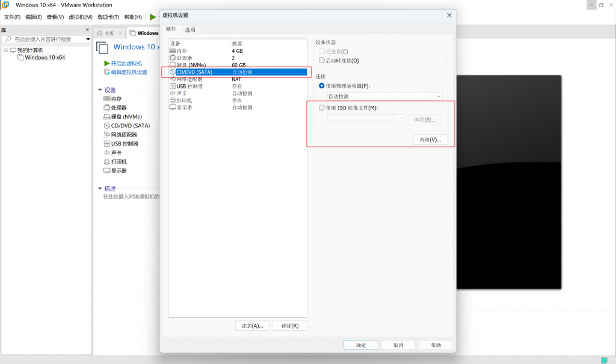Screen dimensions: 616x364
Task: Select 使用 ISO 映像文件 radio button
Action: (322, 108)
